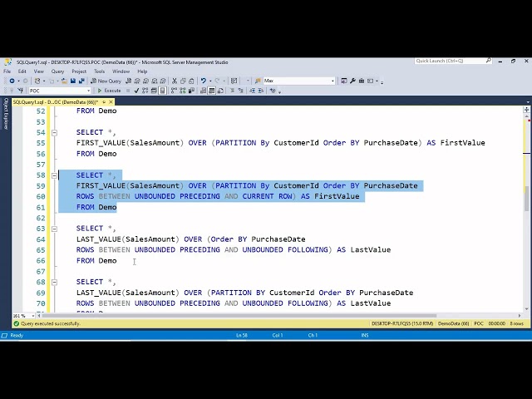Click the Save All icon
The height and width of the screenshot is (399, 532).
82,81
